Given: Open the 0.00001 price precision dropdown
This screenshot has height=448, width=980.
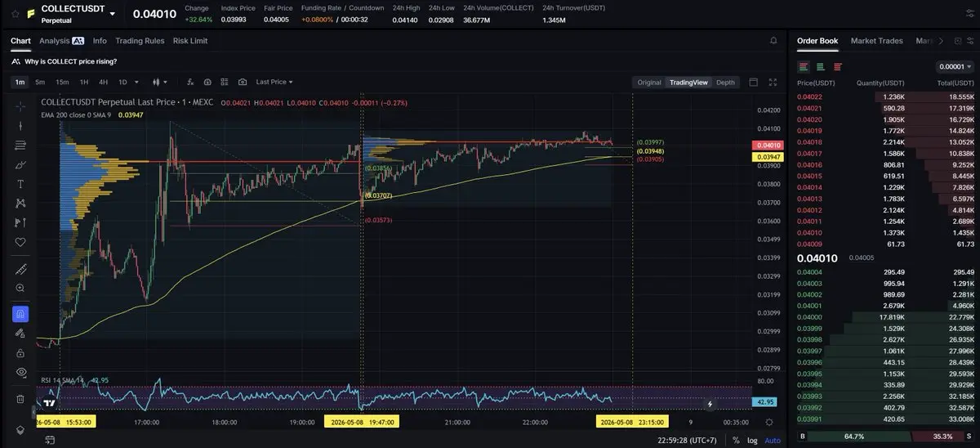Looking at the screenshot, I should 953,67.
